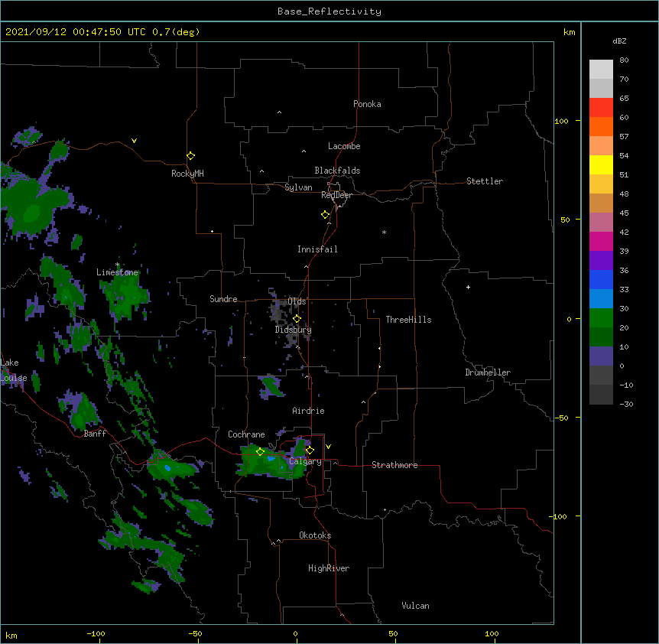Click the radar echo north of Airdrie

click(271, 386)
